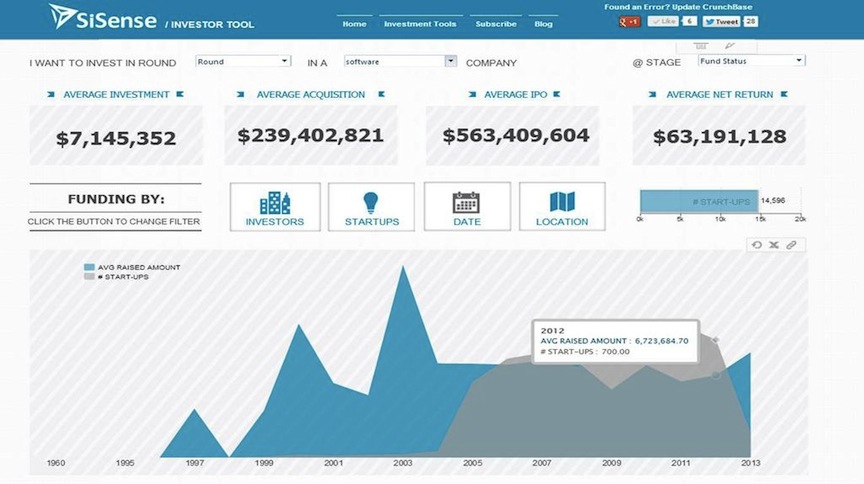Click the 2013 label on chart x-axis
Screen dimensions: 864x484
pyautogui.click(x=750, y=463)
